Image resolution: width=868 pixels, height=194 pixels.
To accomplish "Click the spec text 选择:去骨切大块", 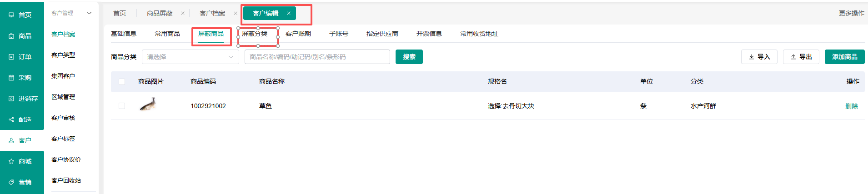I will (511, 106).
